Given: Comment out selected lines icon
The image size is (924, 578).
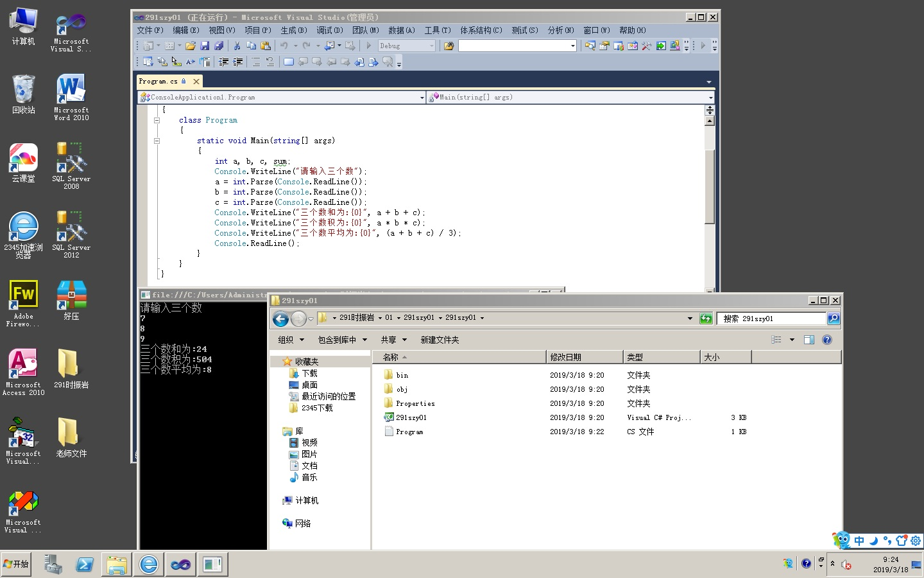Looking at the screenshot, I should (x=256, y=62).
